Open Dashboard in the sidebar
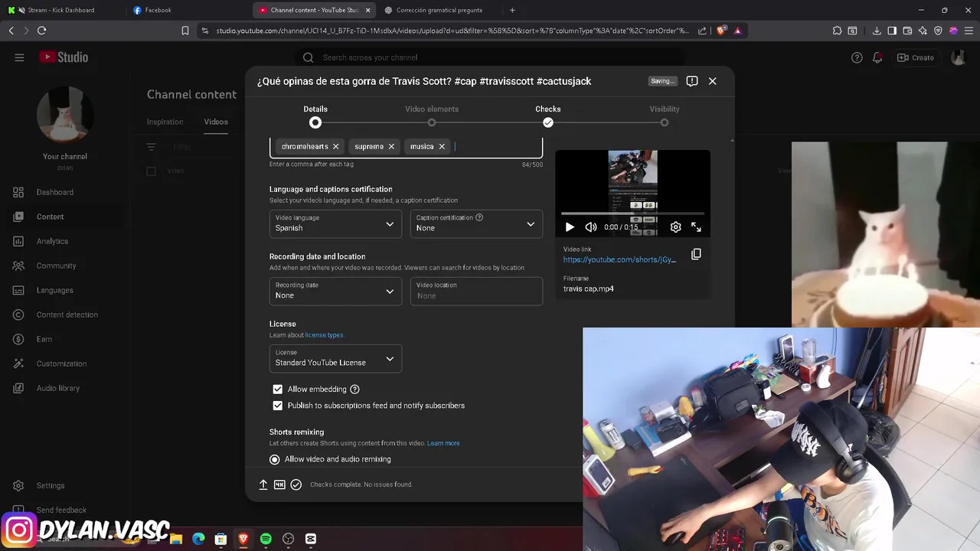This screenshot has height=551, width=980. [55, 192]
